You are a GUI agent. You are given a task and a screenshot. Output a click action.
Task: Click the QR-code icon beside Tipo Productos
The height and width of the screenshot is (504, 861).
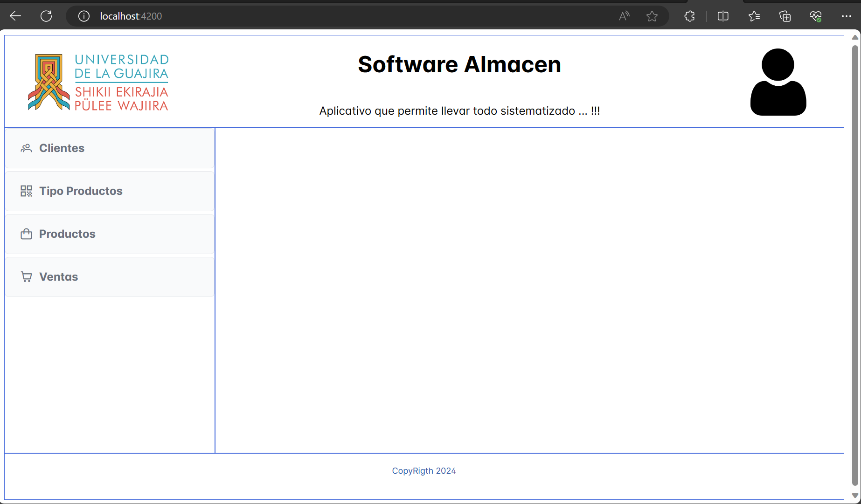27,191
